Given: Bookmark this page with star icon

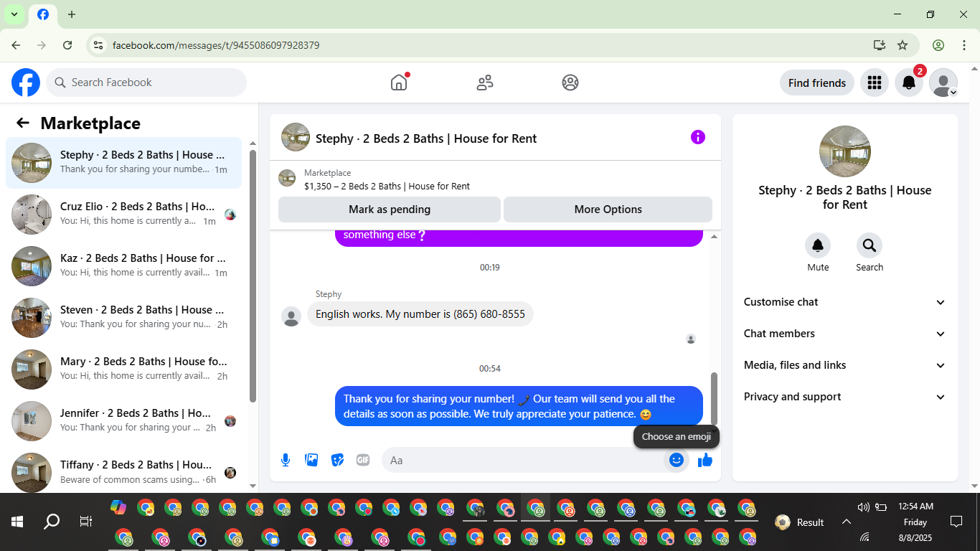Looking at the screenshot, I should pyautogui.click(x=903, y=45).
